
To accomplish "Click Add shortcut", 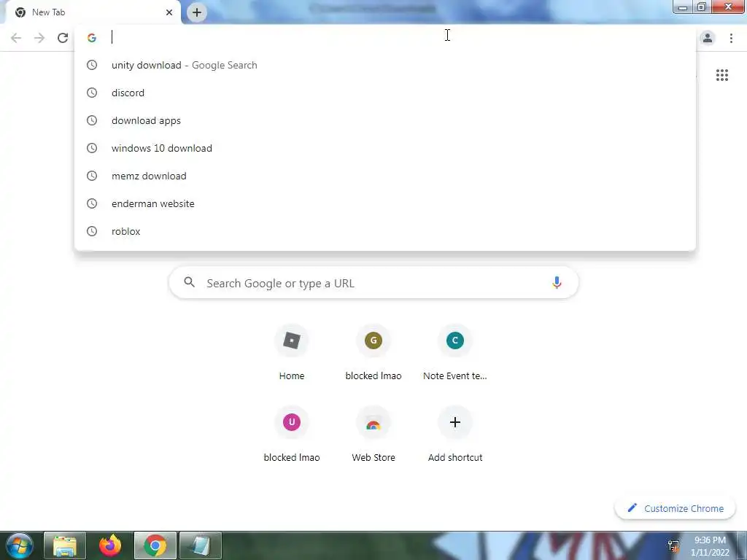I will point(455,435).
